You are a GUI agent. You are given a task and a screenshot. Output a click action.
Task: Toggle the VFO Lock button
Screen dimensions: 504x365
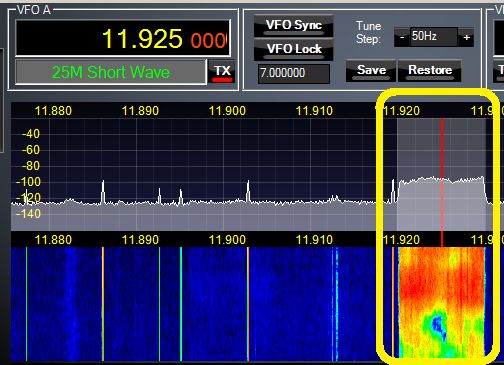click(293, 49)
